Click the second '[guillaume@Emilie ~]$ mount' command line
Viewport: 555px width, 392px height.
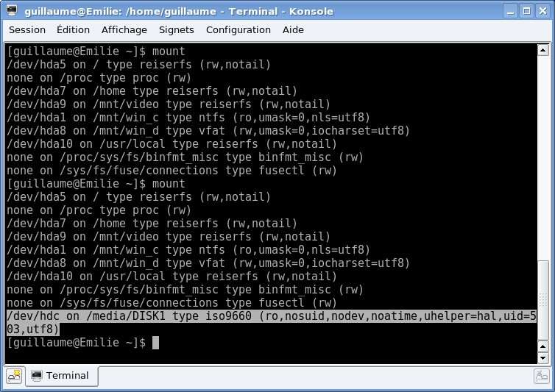tap(96, 184)
